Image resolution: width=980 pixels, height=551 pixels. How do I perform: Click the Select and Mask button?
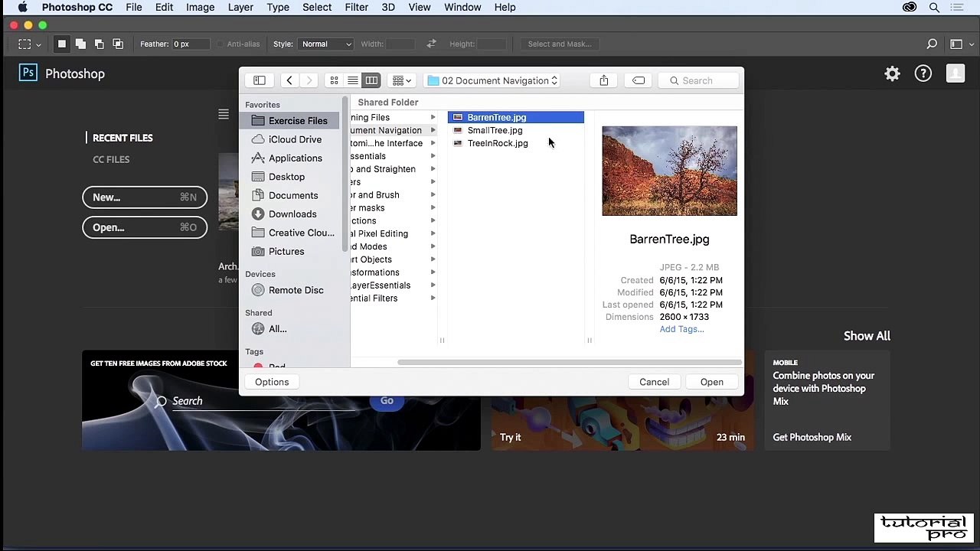[x=560, y=44]
